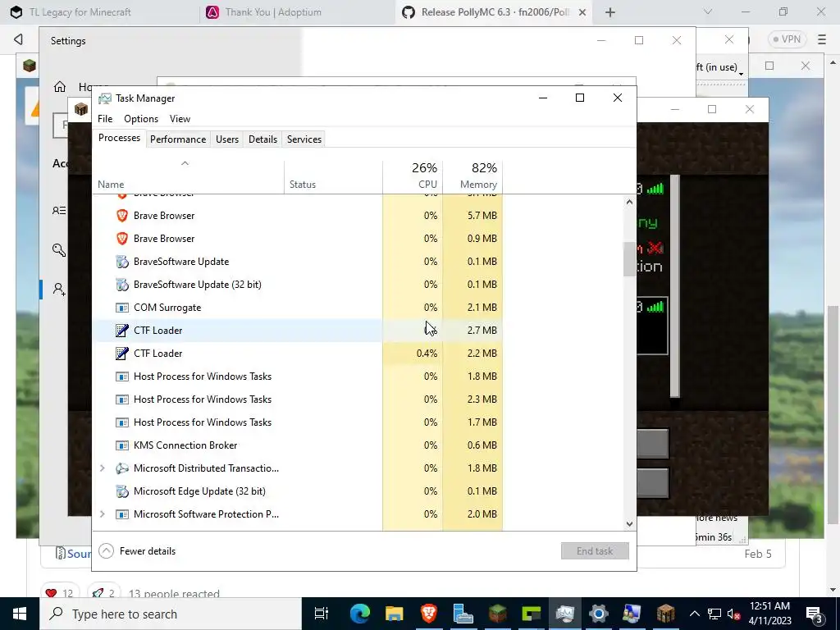Screen dimensions: 840x630
Task: Close the Release PollyMC 6.3 browser tab
Action: tap(583, 12)
